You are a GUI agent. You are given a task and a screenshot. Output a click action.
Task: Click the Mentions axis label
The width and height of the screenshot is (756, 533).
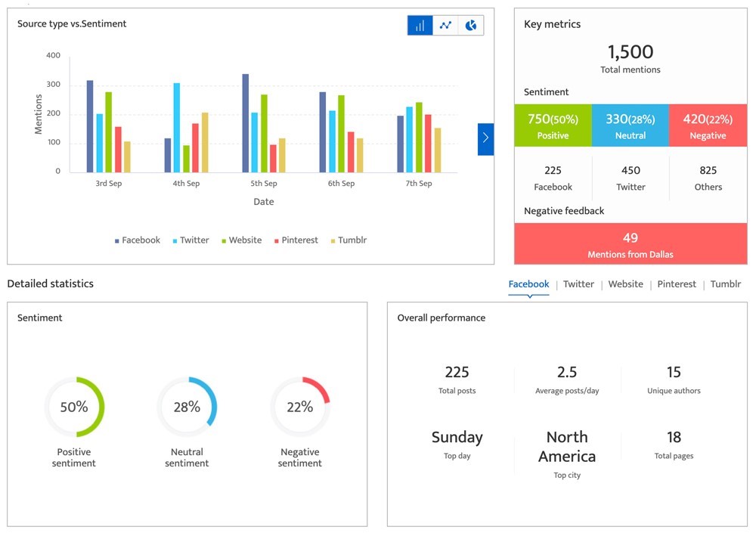click(38, 114)
